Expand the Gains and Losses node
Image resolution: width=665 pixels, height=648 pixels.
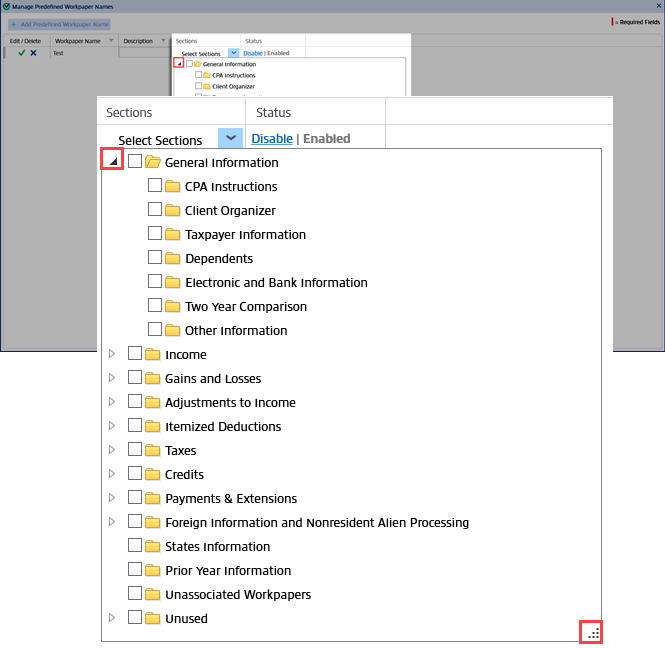pyautogui.click(x=112, y=379)
